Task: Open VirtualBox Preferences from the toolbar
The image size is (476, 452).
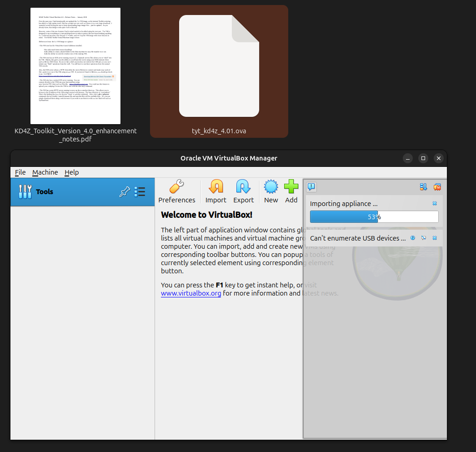Action: point(176,191)
